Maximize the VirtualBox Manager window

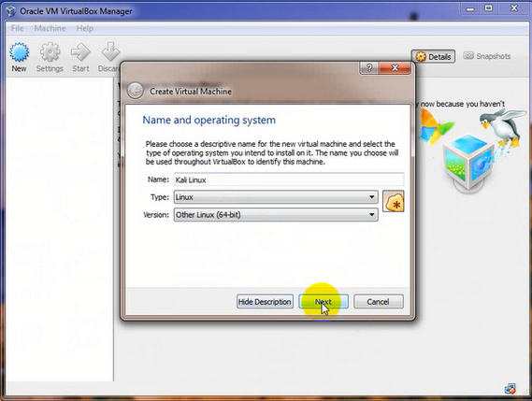pos(488,8)
